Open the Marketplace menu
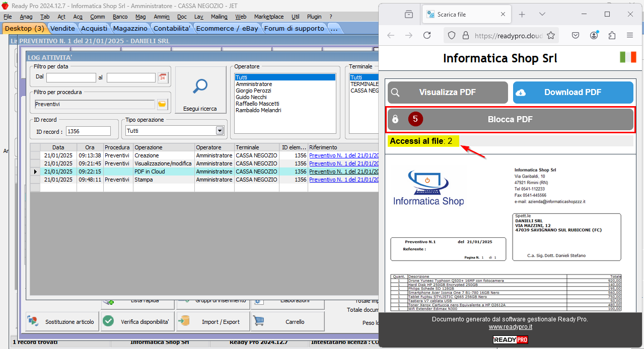The width and height of the screenshot is (644, 349). click(269, 17)
